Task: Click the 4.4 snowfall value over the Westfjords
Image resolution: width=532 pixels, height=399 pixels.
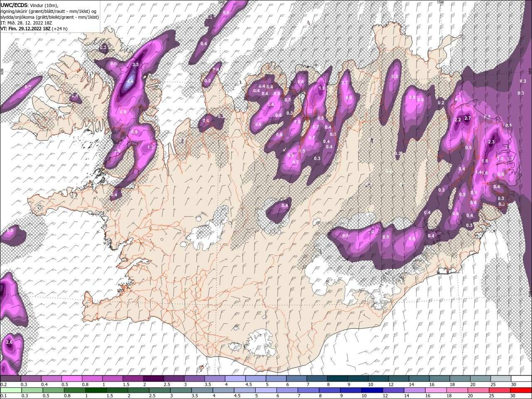Action: 130,81
